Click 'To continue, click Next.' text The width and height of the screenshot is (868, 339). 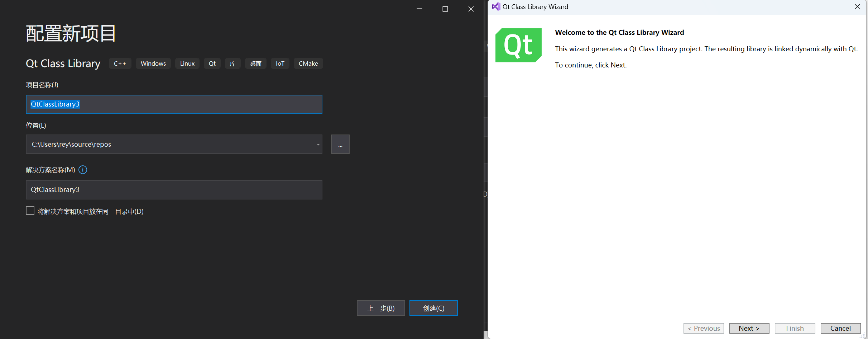point(591,65)
